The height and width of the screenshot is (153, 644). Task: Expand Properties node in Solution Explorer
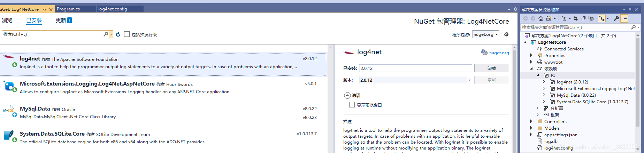coord(531,55)
